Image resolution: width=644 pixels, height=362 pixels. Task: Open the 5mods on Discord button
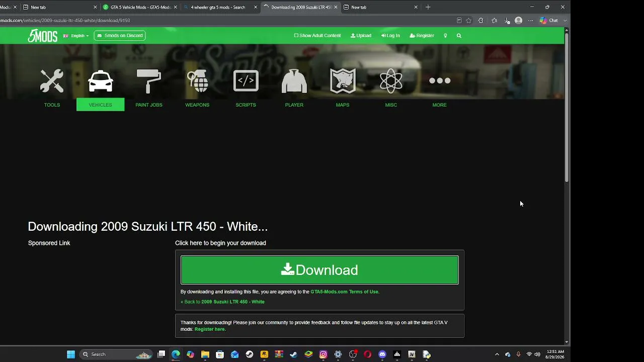120,36
